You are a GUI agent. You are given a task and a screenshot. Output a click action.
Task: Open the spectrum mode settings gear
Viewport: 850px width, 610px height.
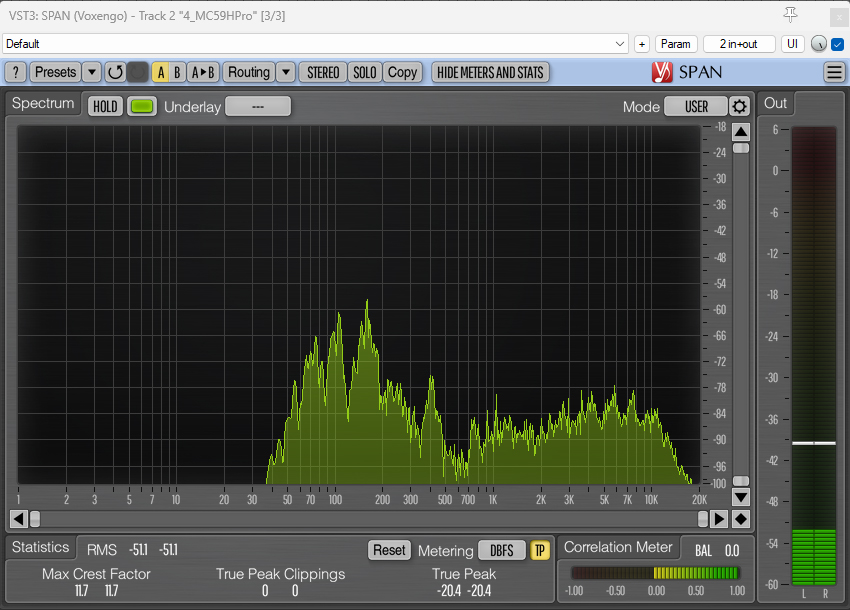pos(739,107)
